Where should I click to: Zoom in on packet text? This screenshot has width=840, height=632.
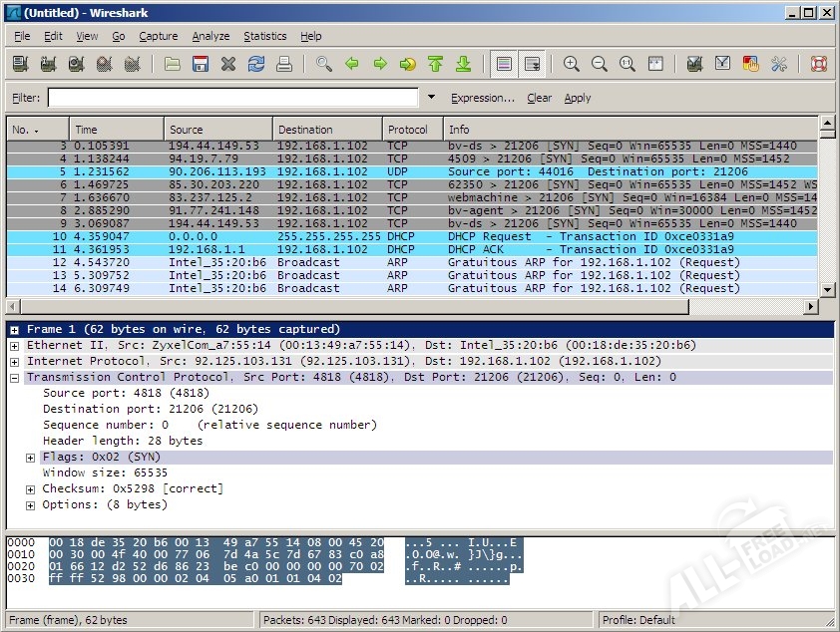pos(572,64)
